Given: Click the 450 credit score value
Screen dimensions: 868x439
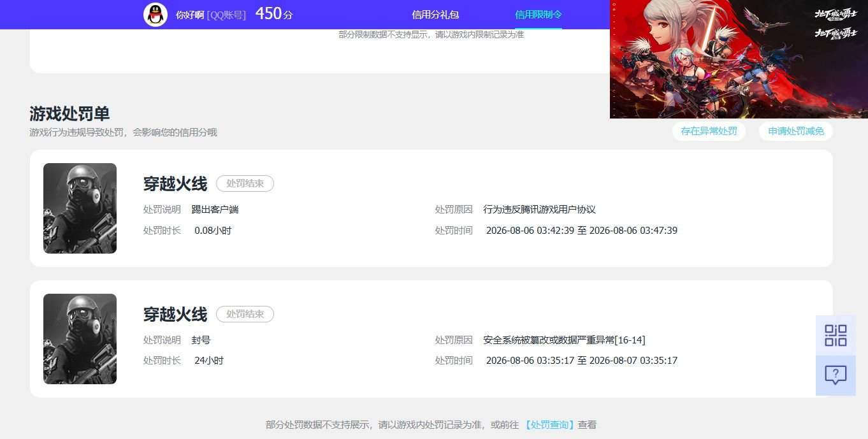Looking at the screenshot, I should [268, 14].
